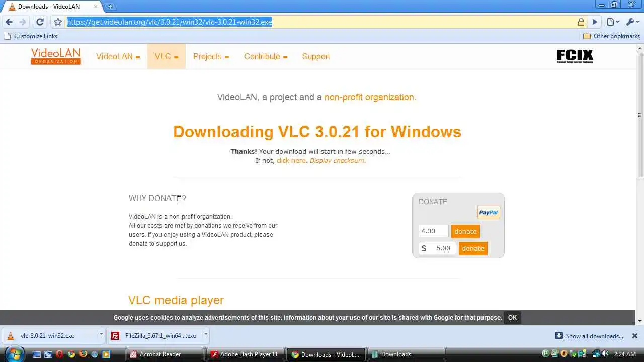Viewport: 644px width, 362px height.
Task: Click the VideoLAN Organization logo
Action: coord(56,56)
